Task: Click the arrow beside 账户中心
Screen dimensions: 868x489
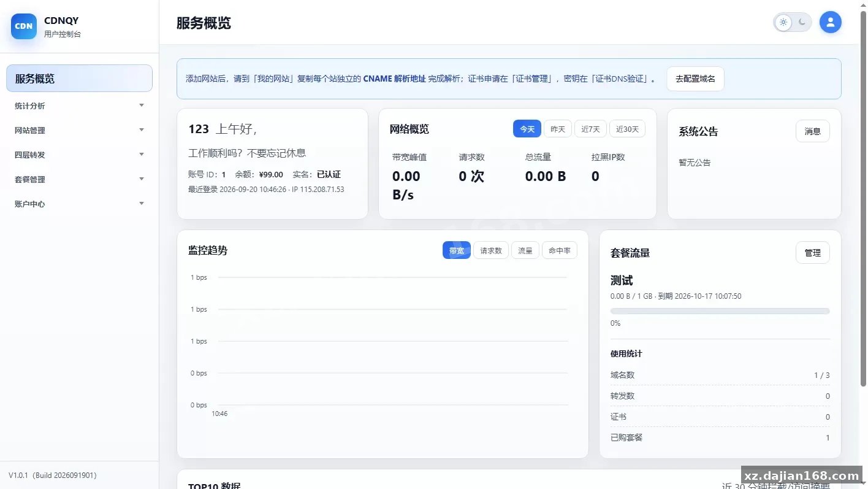Action: (x=142, y=204)
